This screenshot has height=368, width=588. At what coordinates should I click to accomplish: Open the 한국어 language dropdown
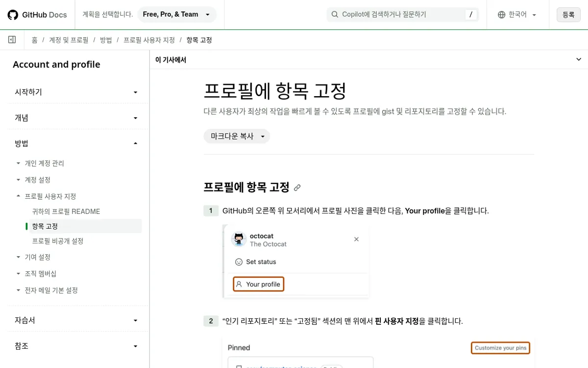coord(517,15)
